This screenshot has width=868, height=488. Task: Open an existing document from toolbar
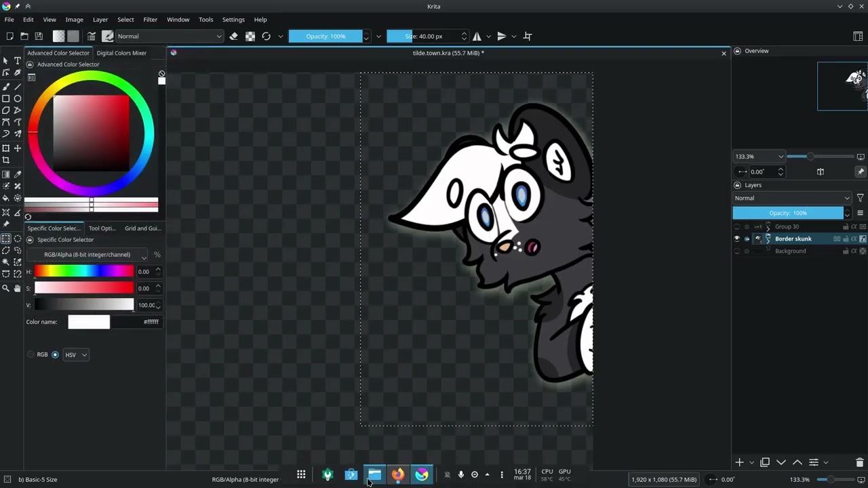(x=24, y=36)
